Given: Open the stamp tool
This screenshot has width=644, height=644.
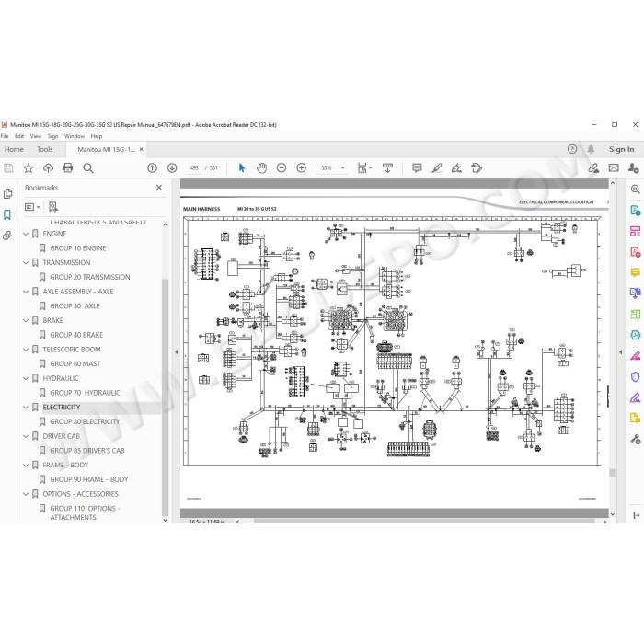Looking at the screenshot, I should (477, 168).
